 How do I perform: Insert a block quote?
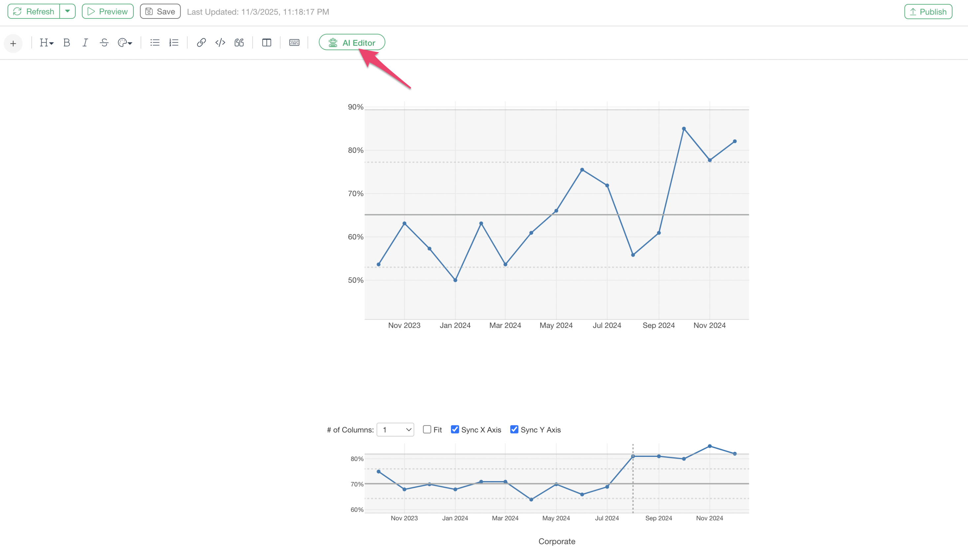pyautogui.click(x=239, y=43)
